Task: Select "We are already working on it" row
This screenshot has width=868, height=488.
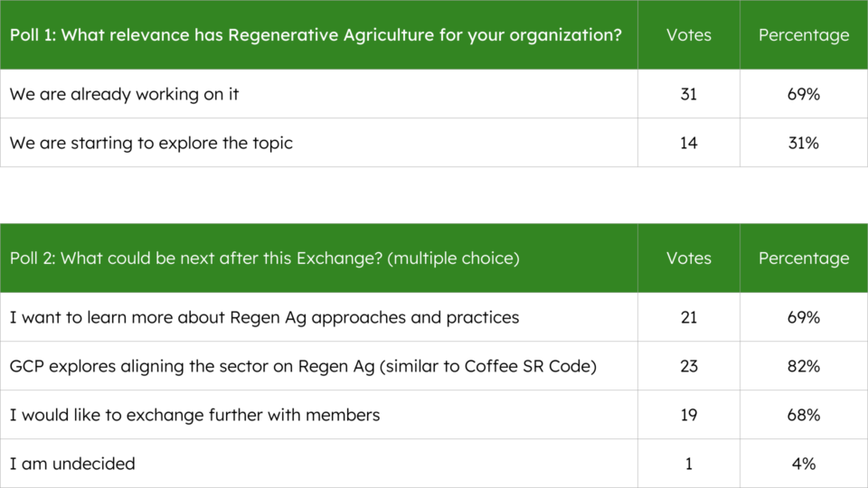Action: coord(125,94)
